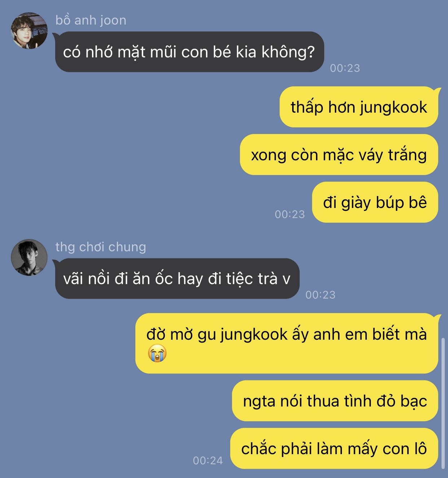The width and height of the screenshot is (448, 478).
Task: Click the 00:24 timestamp
Action: 208,461
